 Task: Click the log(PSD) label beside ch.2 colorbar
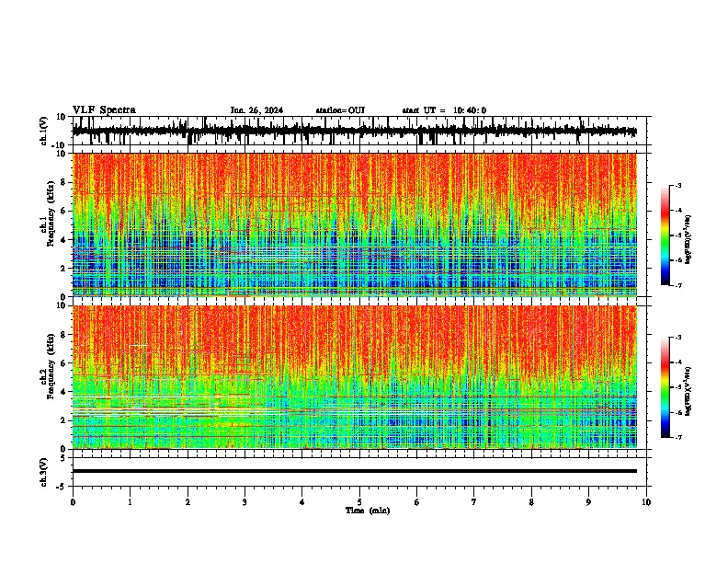point(688,391)
